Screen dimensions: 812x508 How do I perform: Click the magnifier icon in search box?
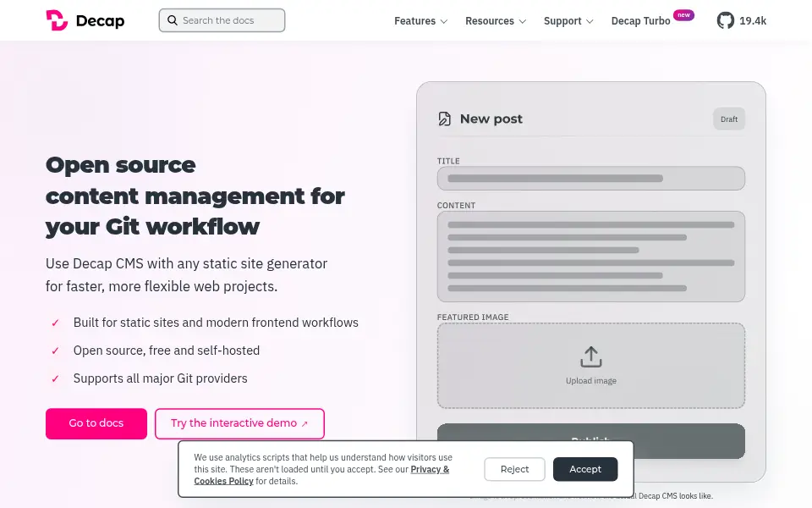(x=172, y=20)
